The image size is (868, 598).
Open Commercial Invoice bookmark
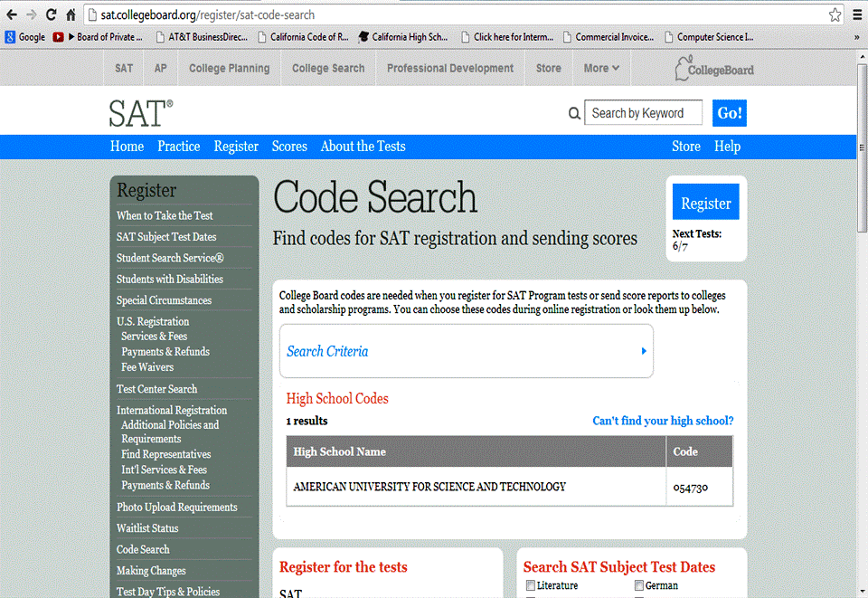(609, 37)
